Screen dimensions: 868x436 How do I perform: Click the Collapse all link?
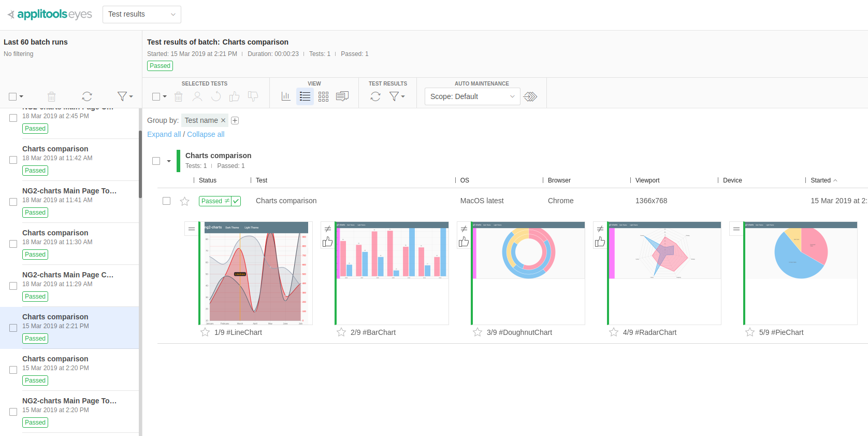(x=206, y=134)
